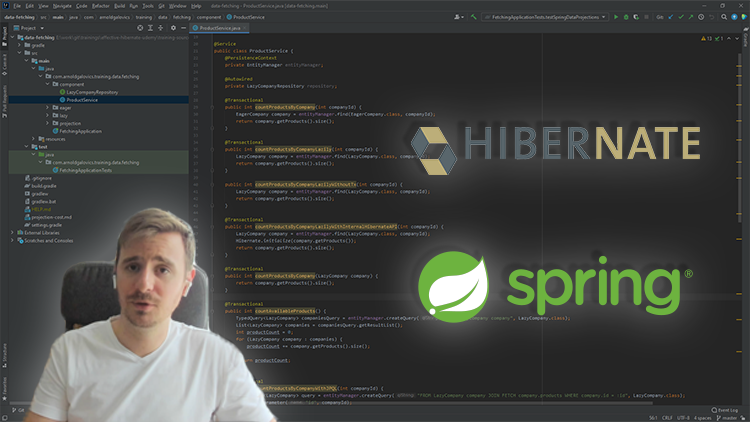Open the Commit tool window tab
750x422 pixels.
point(4,65)
